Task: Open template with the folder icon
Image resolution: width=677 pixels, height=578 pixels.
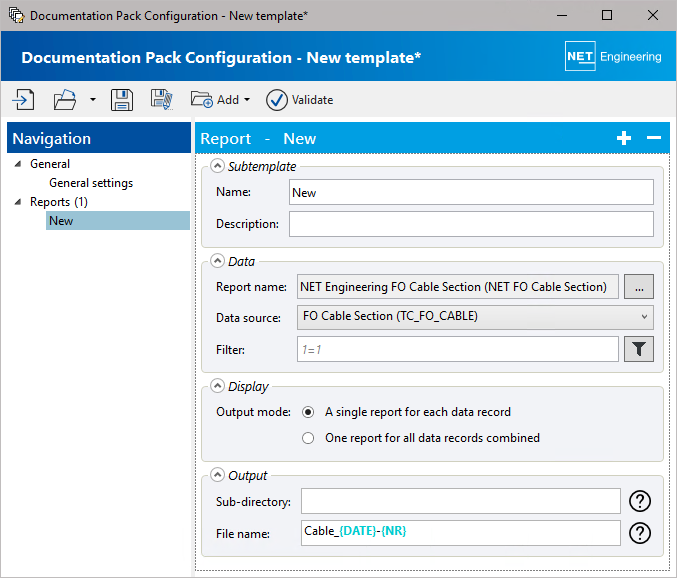Action: click(x=65, y=100)
